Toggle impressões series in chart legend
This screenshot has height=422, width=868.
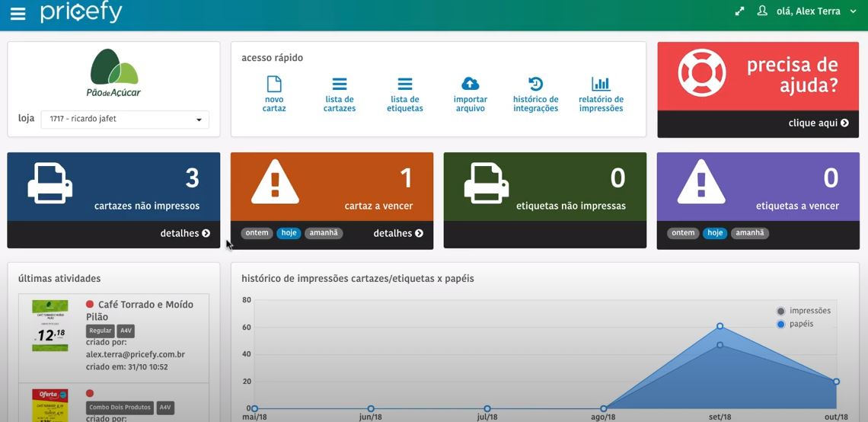tap(804, 311)
